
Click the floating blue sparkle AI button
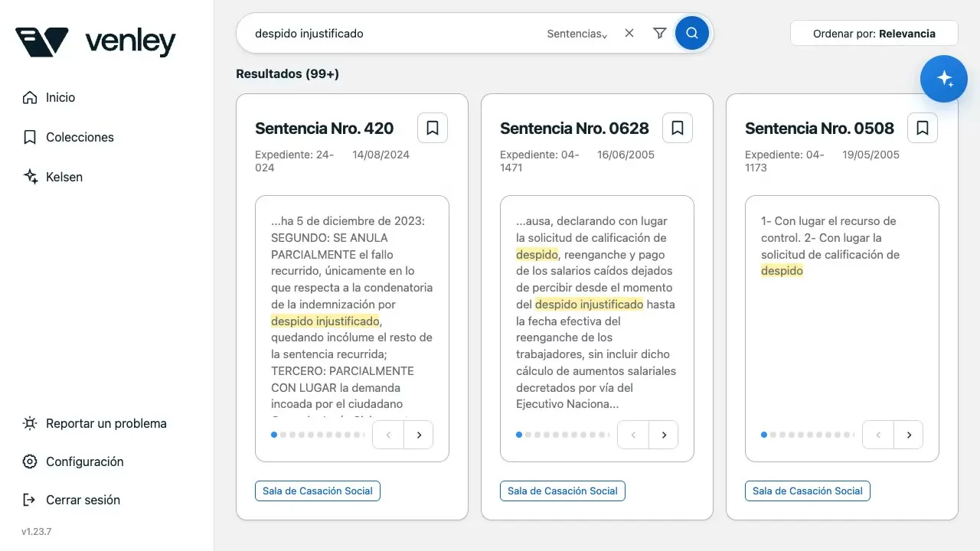click(x=945, y=78)
